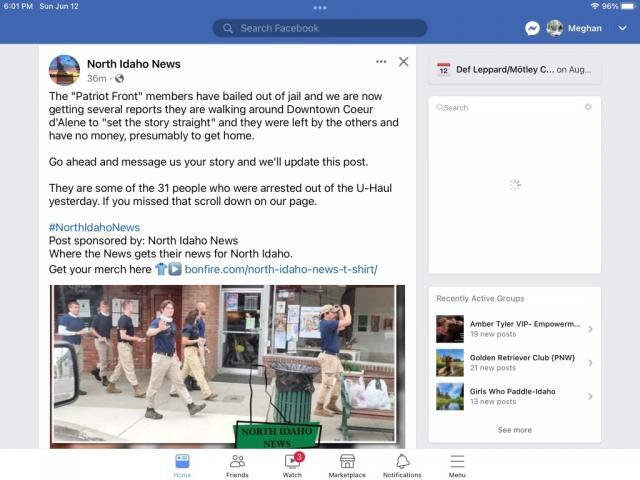Open North Idaho News profile picture
Image resolution: width=640 pixels, height=480 pixels.
click(64, 70)
